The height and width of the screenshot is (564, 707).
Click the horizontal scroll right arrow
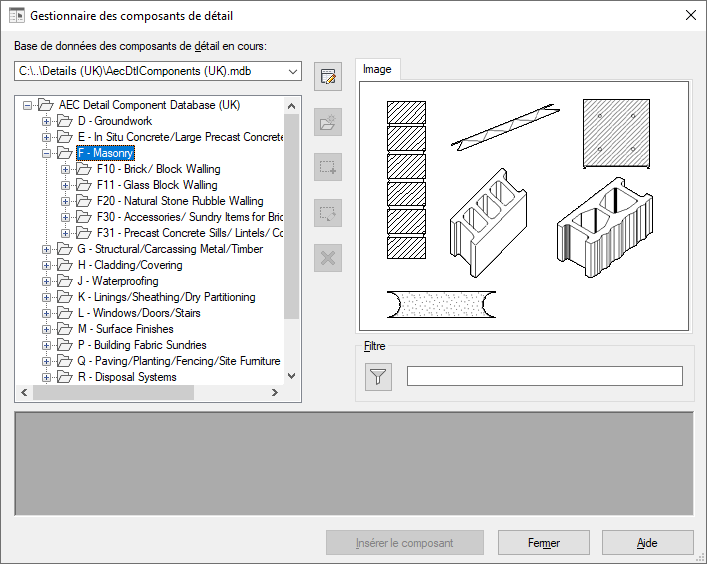[275, 393]
